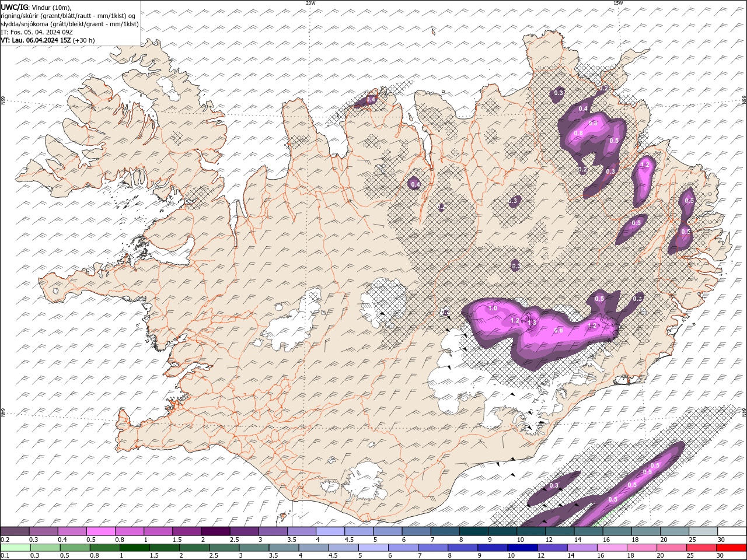The width and height of the screenshot is (747, 560).
Task: Select the white upper swatch starting at 30
Action: [x=731, y=531]
